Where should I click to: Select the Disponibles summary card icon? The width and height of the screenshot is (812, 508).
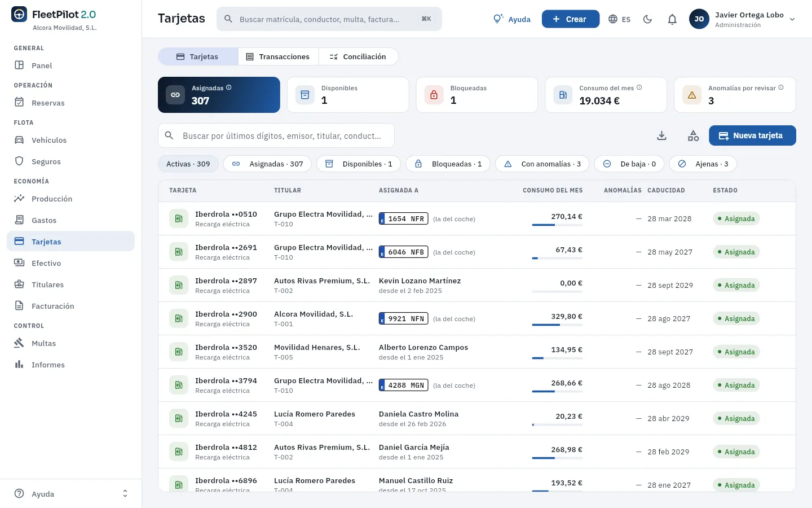click(x=305, y=95)
